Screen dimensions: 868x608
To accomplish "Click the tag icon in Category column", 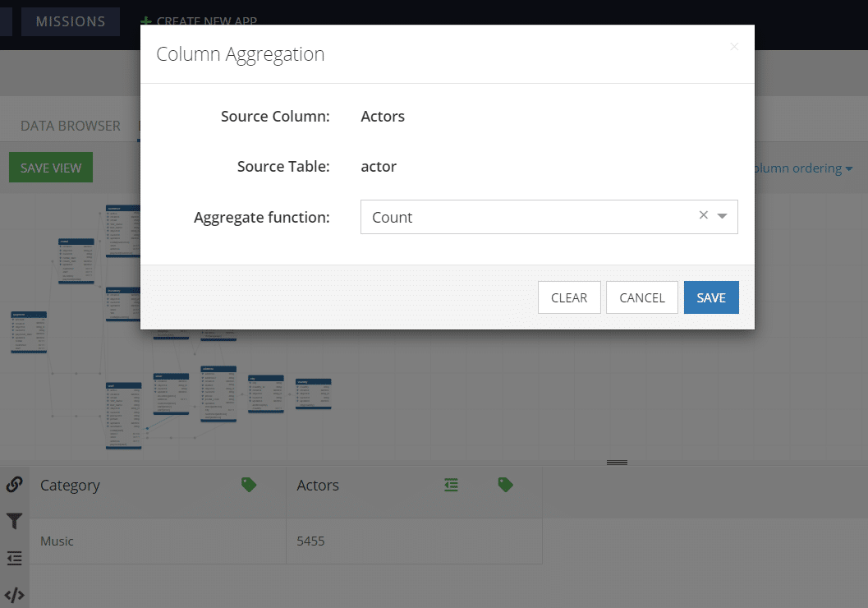I will click(x=249, y=485).
